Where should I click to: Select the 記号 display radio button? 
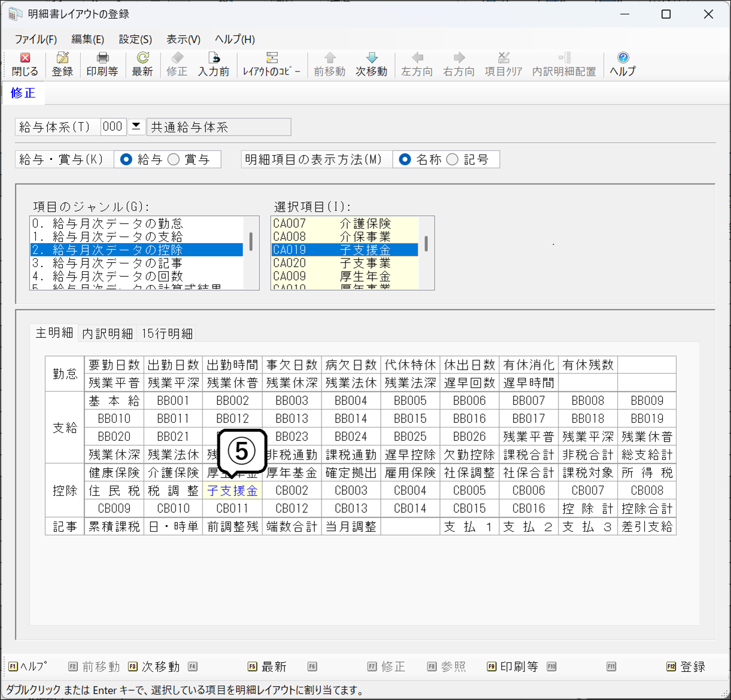point(453,159)
